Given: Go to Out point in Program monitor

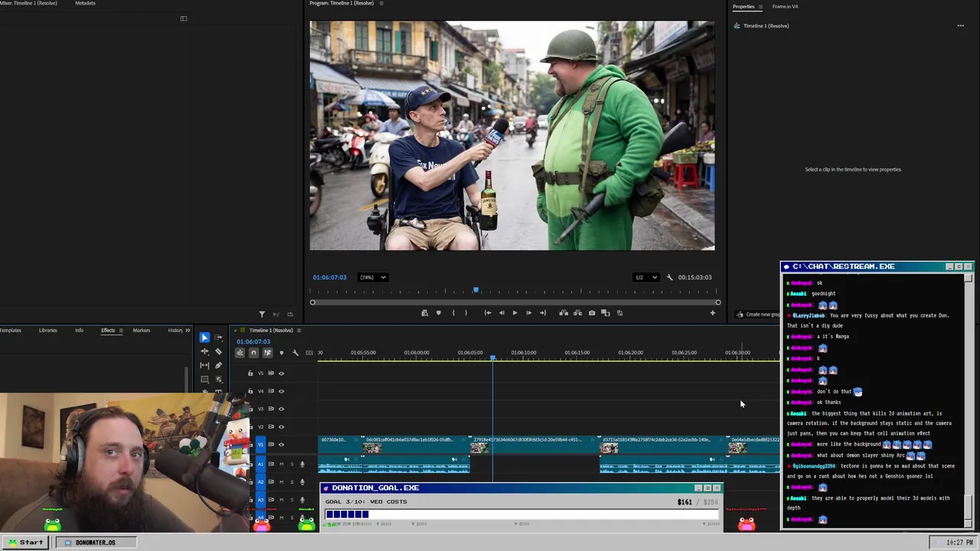Looking at the screenshot, I should 543,313.
